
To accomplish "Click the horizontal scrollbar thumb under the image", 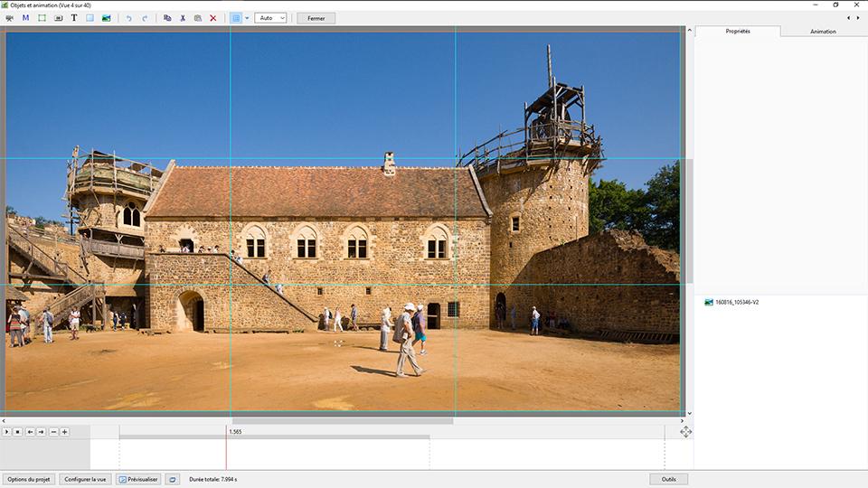I will (343, 421).
